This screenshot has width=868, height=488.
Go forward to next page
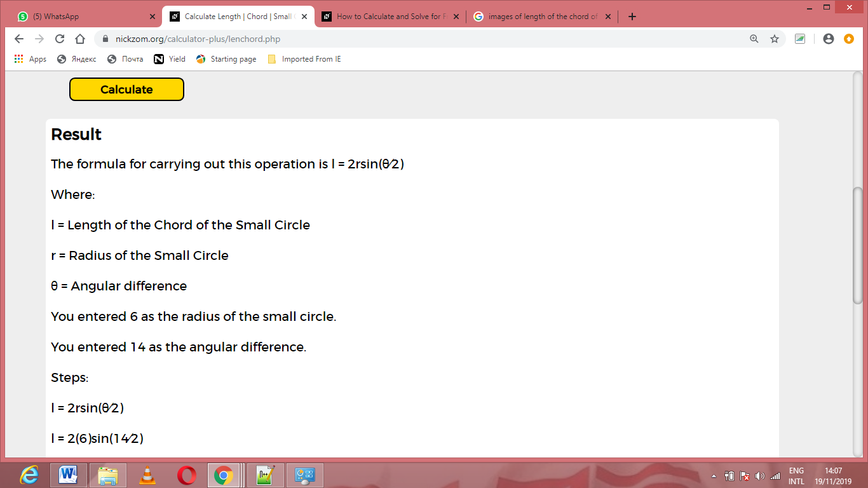pos(39,39)
